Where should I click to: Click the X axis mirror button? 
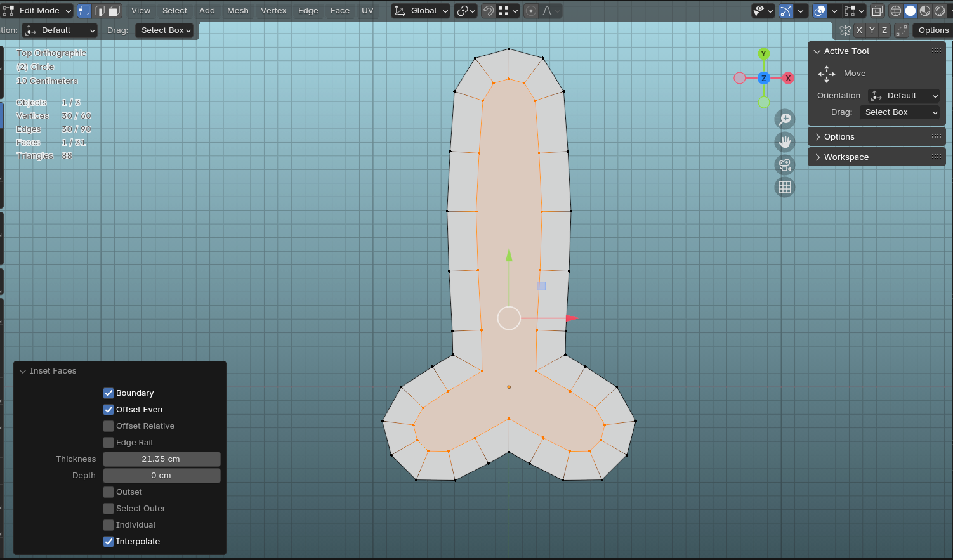(859, 30)
